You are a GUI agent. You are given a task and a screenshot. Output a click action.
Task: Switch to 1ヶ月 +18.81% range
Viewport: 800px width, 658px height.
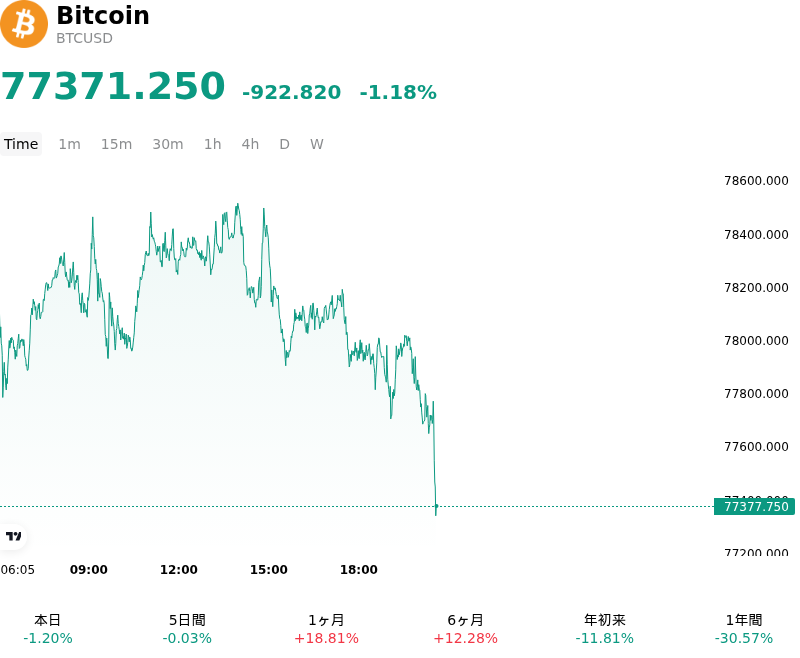[x=327, y=629]
